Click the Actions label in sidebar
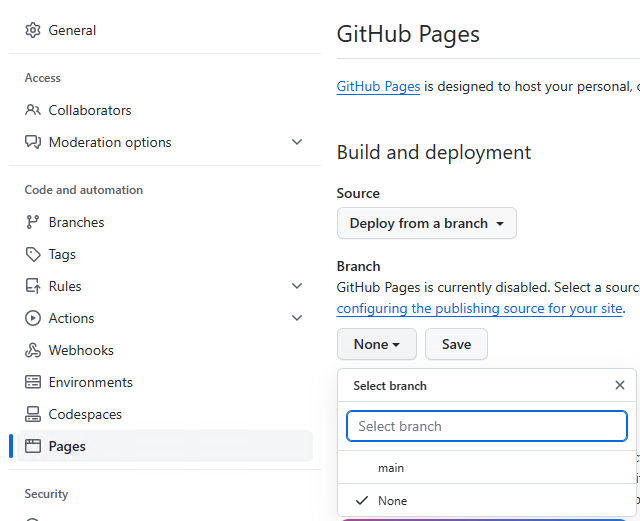The width and height of the screenshot is (640, 521). [x=71, y=318]
